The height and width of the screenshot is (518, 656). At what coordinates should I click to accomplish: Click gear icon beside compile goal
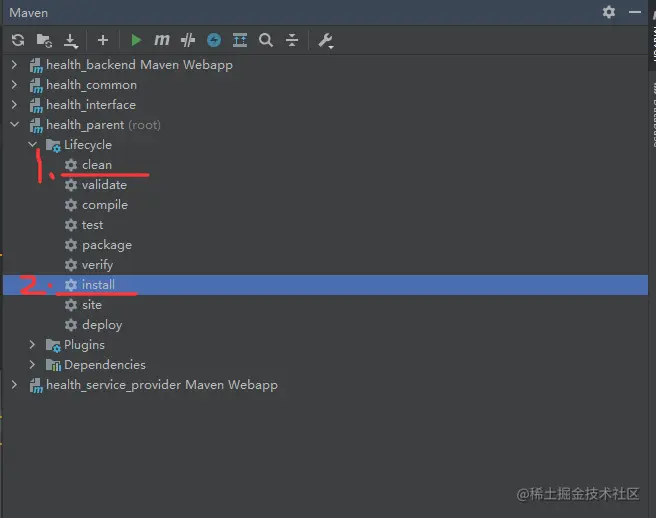[x=71, y=205]
